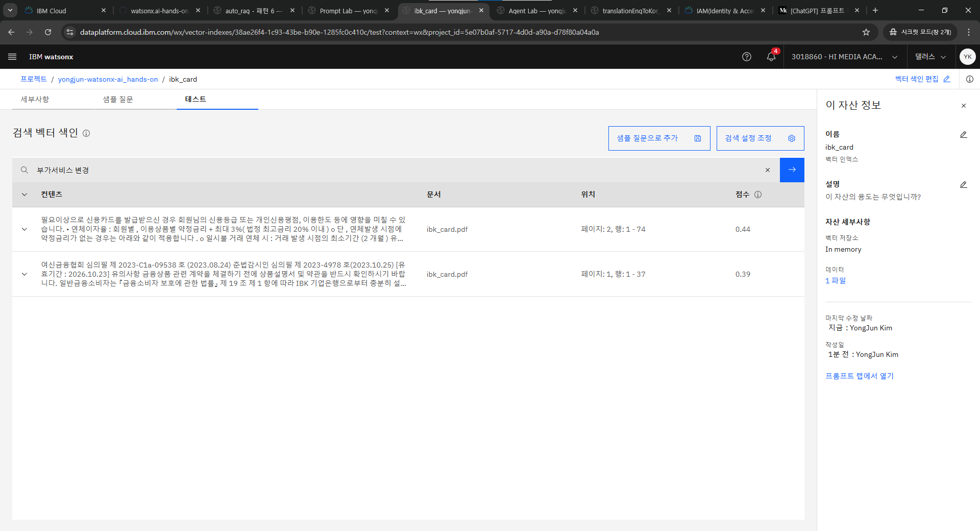Open a new browser tab
980x531 pixels.
[875, 10]
